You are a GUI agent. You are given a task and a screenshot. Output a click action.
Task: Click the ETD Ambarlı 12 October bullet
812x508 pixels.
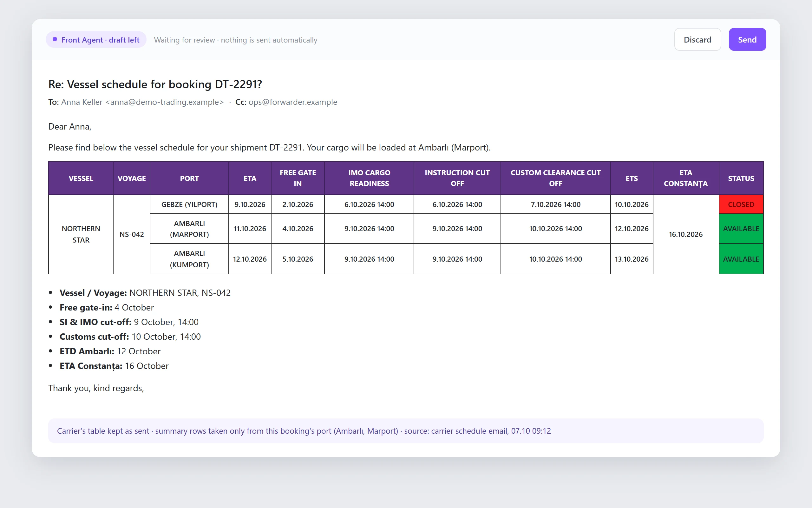point(110,351)
